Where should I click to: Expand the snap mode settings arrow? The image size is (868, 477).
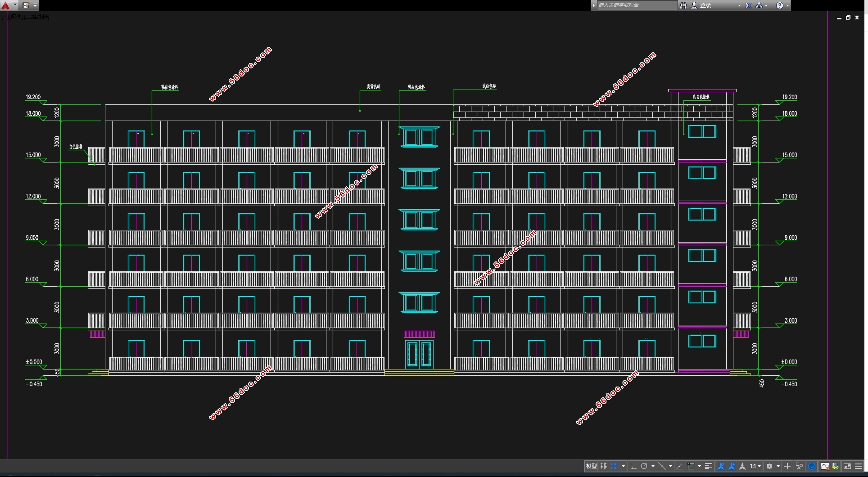tap(623, 466)
